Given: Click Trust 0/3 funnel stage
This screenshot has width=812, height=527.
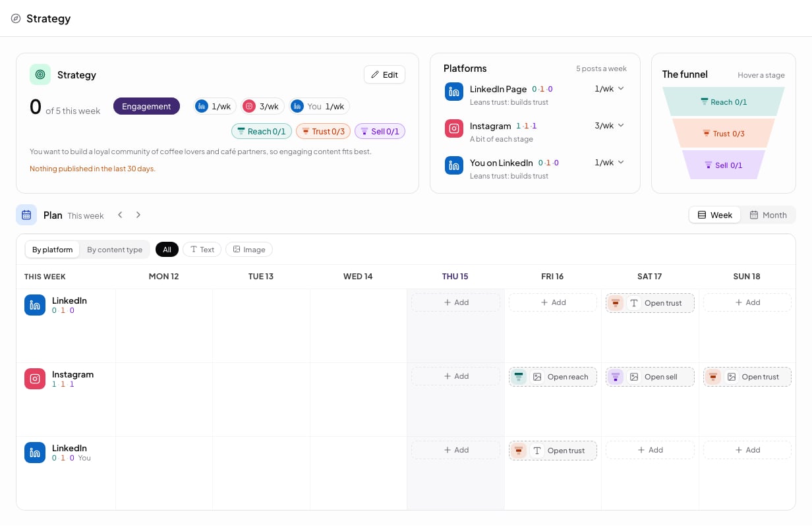Looking at the screenshot, I should 724,133.
